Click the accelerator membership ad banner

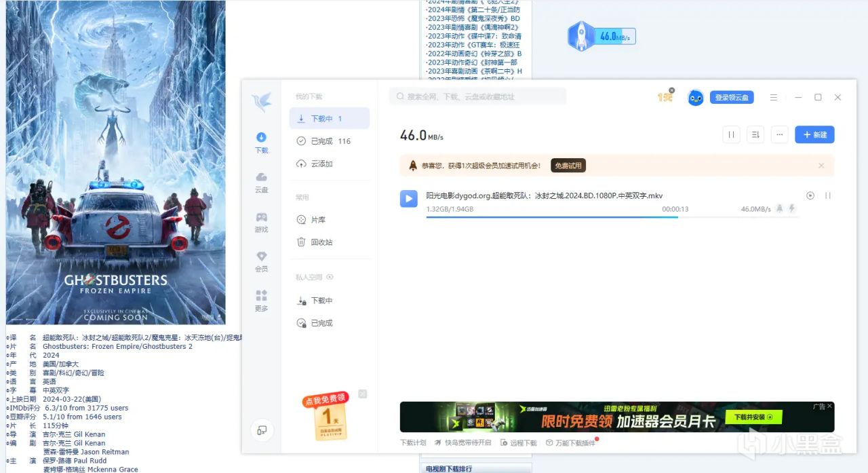point(617,417)
